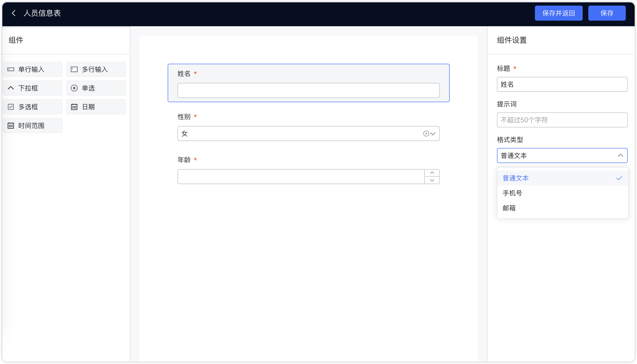The width and height of the screenshot is (637, 364).
Task: Click the 提示词 input field
Action: pyautogui.click(x=562, y=120)
